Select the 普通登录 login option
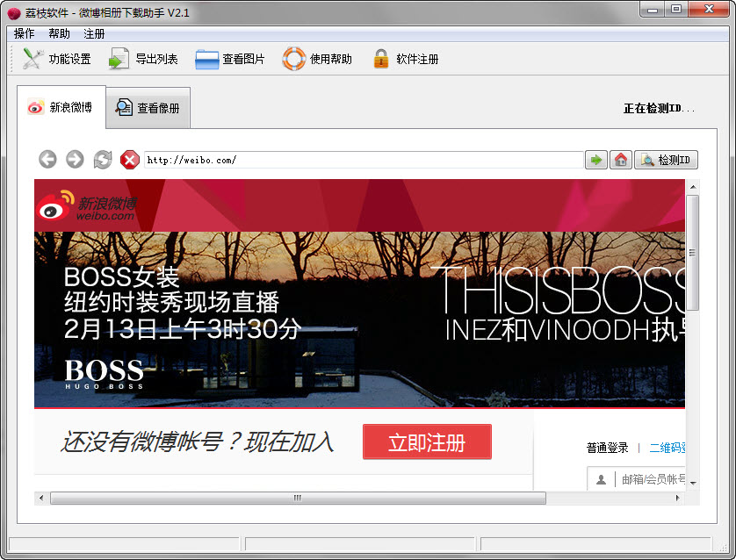Viewport: 736px width, 560px height. tap(608, 448)
